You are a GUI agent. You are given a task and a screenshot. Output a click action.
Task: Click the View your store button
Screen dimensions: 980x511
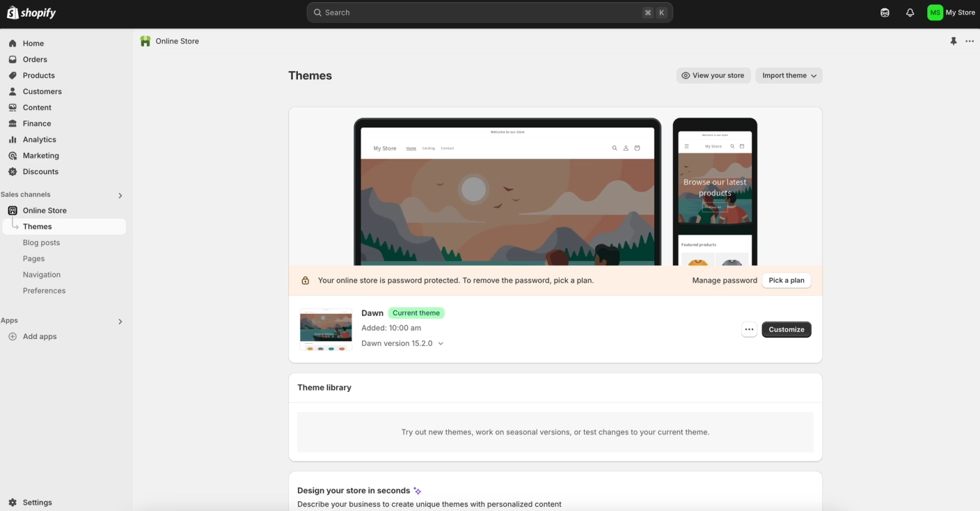[x=713, y=75]
